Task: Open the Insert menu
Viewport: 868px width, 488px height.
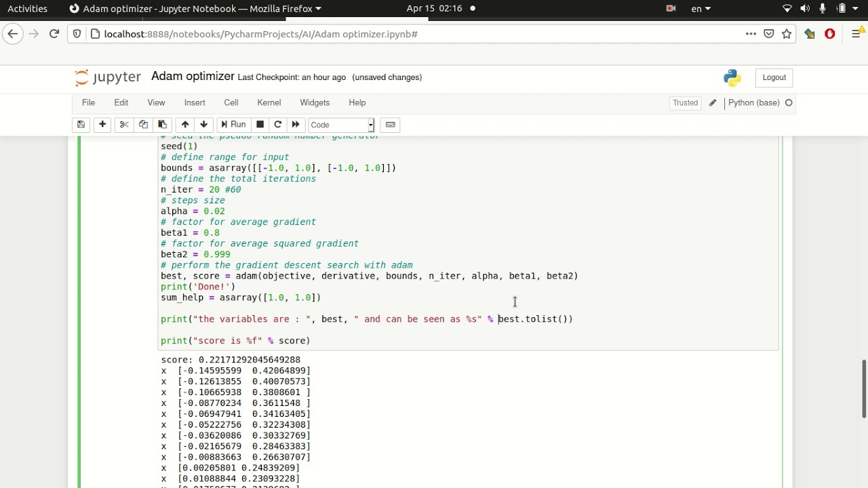Action: (x=195, y=103)
